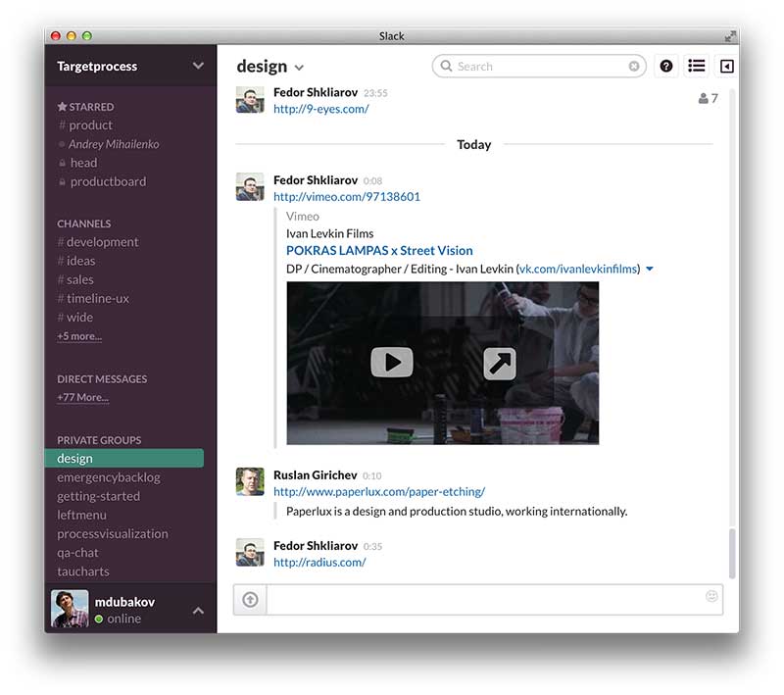Collapse the Vimeo attachment with blue triangle
Image resolution: width=784 pixels, height=695 pixels.
pyautogui.click(x=650, y=269)
